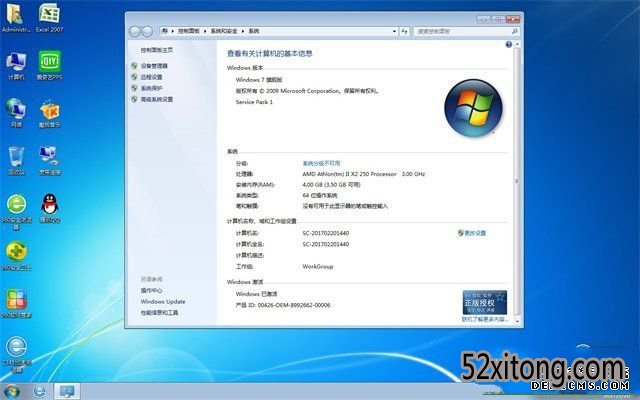
Task: Click the 'Windows 7 旗舰版' edition text
Action: click(x=259, y=80)
